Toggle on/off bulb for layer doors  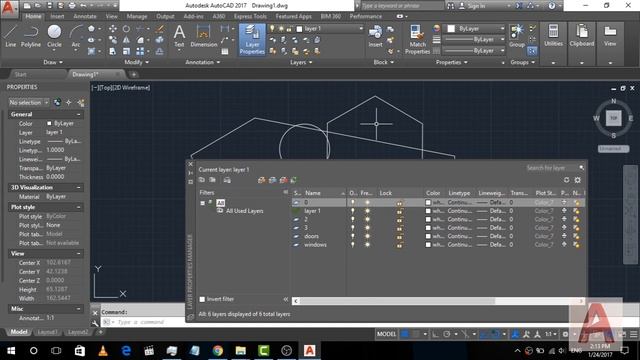(x=353, y=236)
